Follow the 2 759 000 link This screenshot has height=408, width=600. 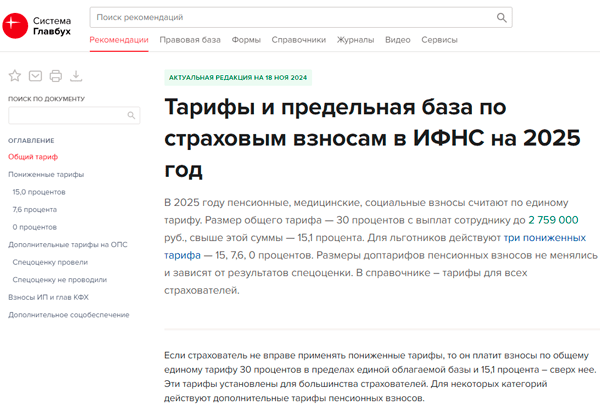(x=553, y=219)
